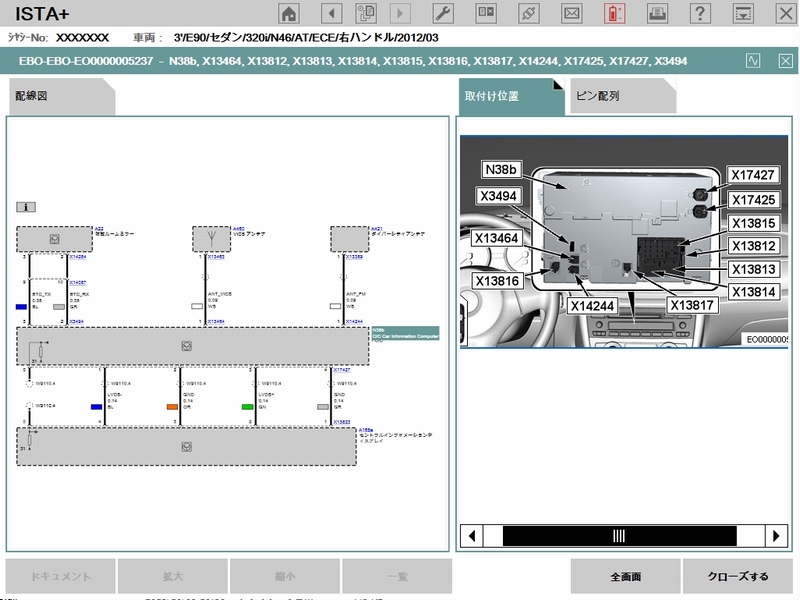This screenshot has height=600, width=800.
Task: Go to the ISTA+ home screen
Action: click(289, 13)
